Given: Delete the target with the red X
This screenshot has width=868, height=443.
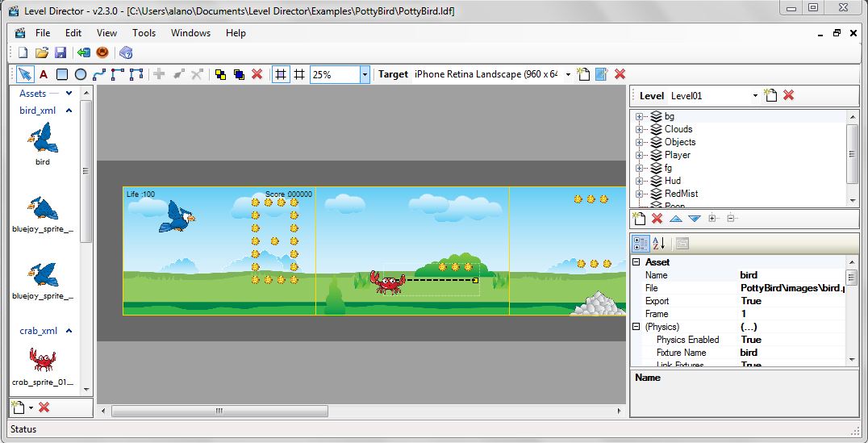Looking at the screenshot, I should pyautogui.click(x=620, y=73).
